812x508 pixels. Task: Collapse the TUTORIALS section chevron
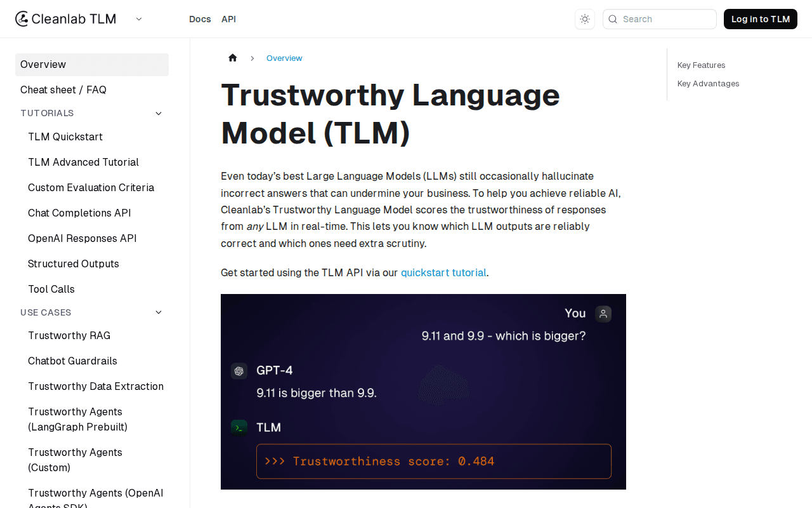tap(159, 114)
